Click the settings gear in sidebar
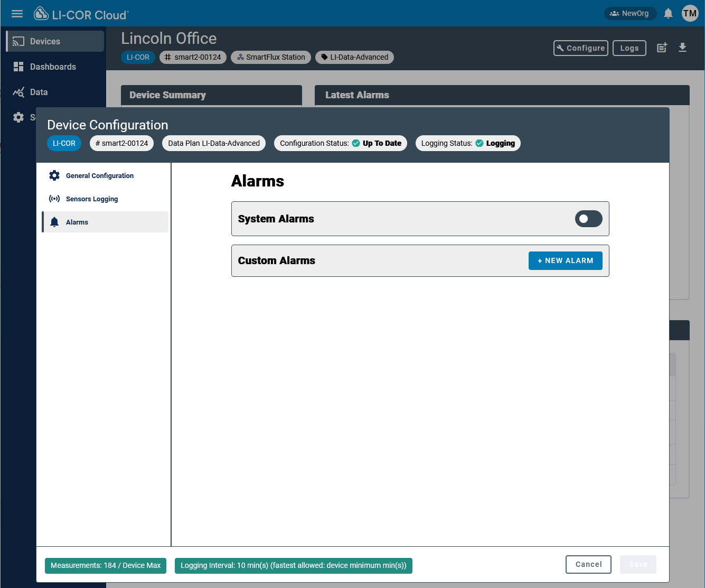This screenshot has width=705, height=588. 18,117
